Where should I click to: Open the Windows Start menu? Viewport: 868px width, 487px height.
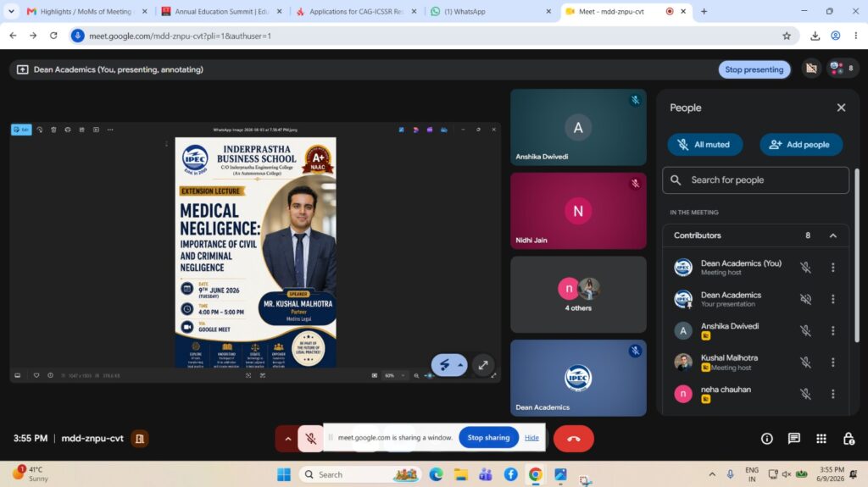pos(283,474)
